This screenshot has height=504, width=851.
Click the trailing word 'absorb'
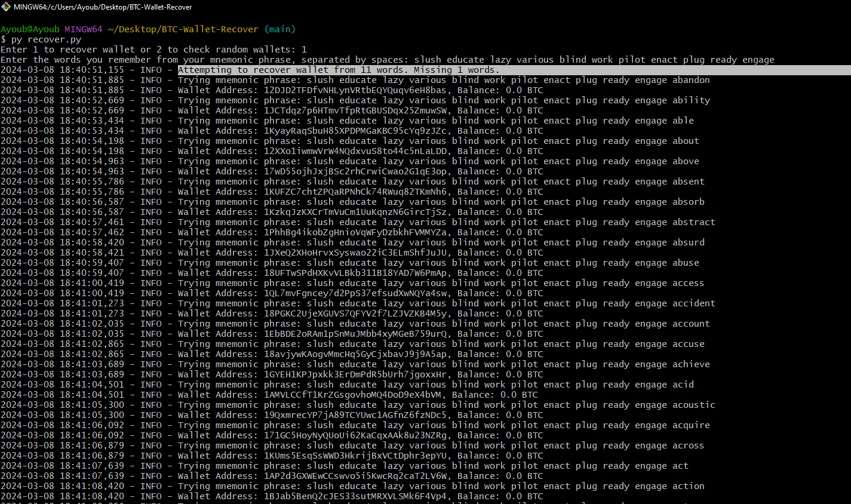coord(689,202)
